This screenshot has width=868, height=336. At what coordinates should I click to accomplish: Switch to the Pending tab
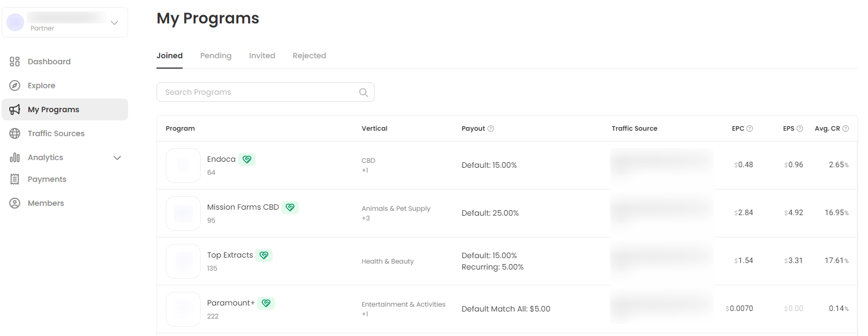coord(215,56)
